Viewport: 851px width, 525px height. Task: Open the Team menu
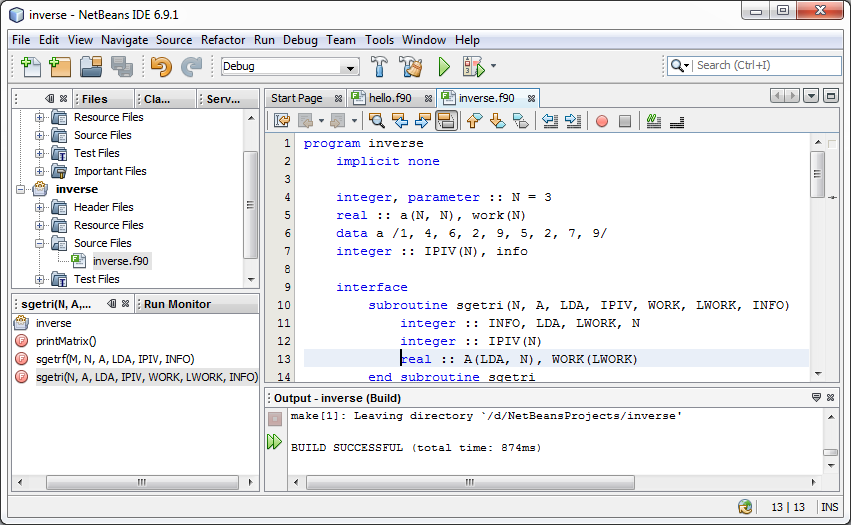pos(341,40)
